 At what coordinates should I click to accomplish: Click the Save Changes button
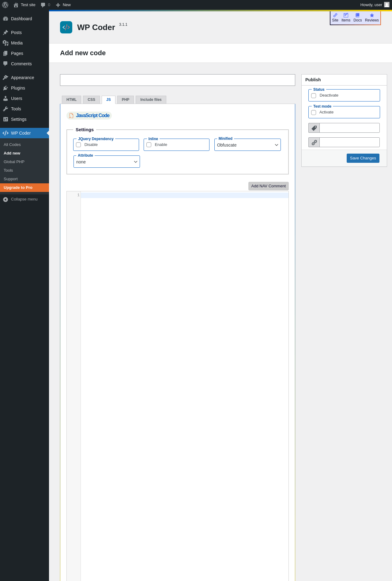[363, 158]
